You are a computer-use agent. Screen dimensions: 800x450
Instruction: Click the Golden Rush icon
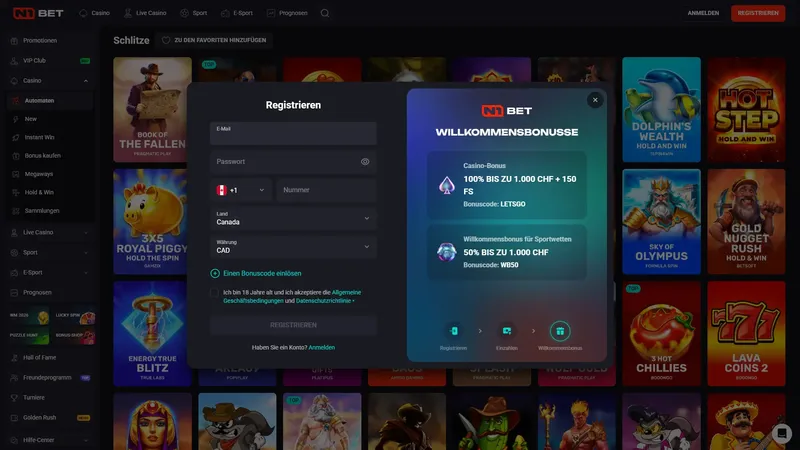pos(14,418)
